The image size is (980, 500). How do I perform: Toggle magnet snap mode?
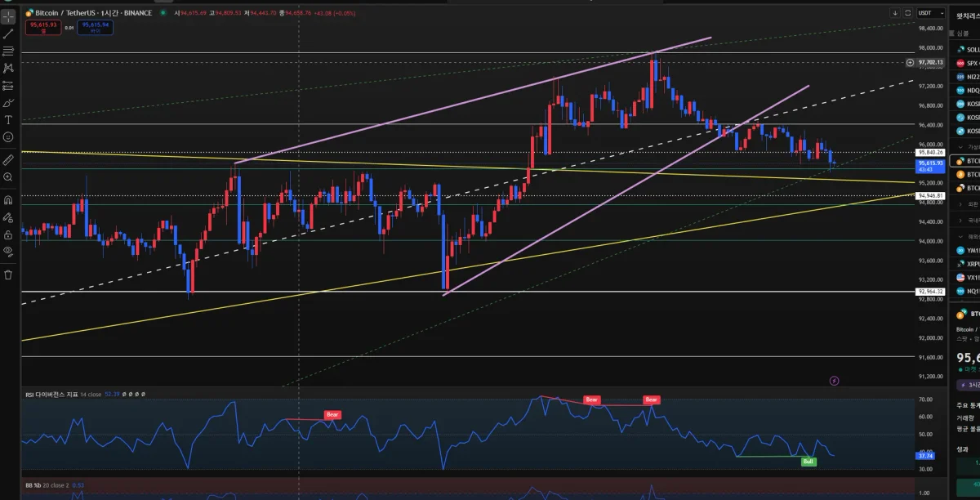click(x=8, y=199)
